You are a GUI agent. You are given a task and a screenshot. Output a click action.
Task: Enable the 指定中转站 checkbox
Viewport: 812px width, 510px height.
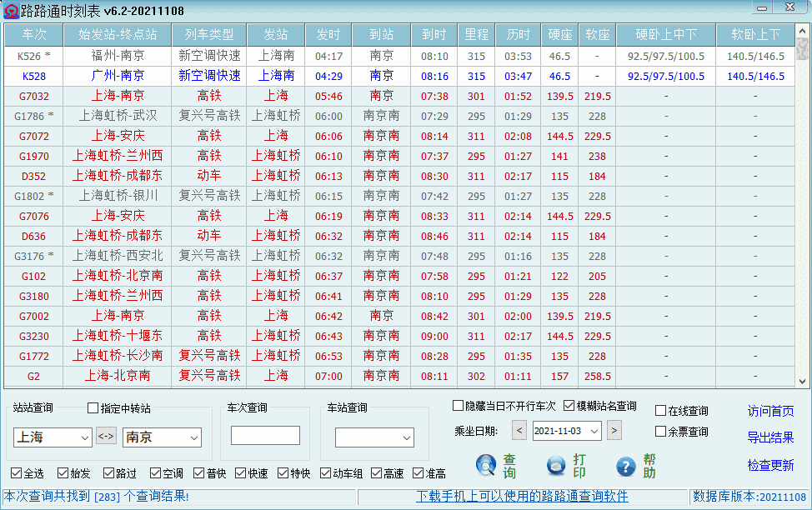click(93, 407)
